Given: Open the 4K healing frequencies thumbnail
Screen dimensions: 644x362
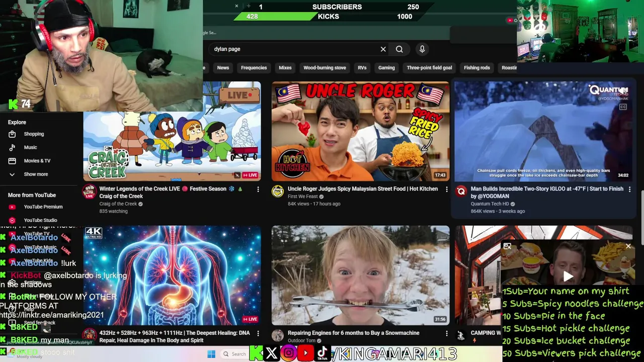Looking at the screenshot, I should click(x=172, y=275).
